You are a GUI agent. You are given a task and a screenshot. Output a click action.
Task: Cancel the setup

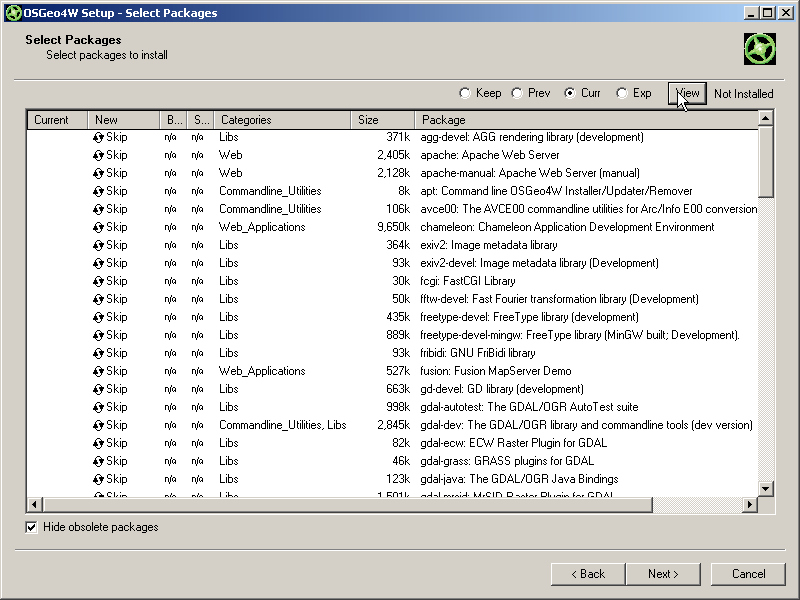[748, 574]
